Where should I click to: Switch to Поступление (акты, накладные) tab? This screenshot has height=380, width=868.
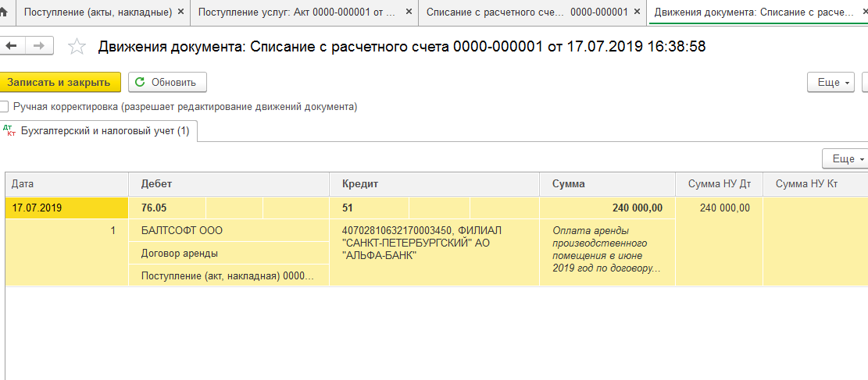tap(98, 12)
